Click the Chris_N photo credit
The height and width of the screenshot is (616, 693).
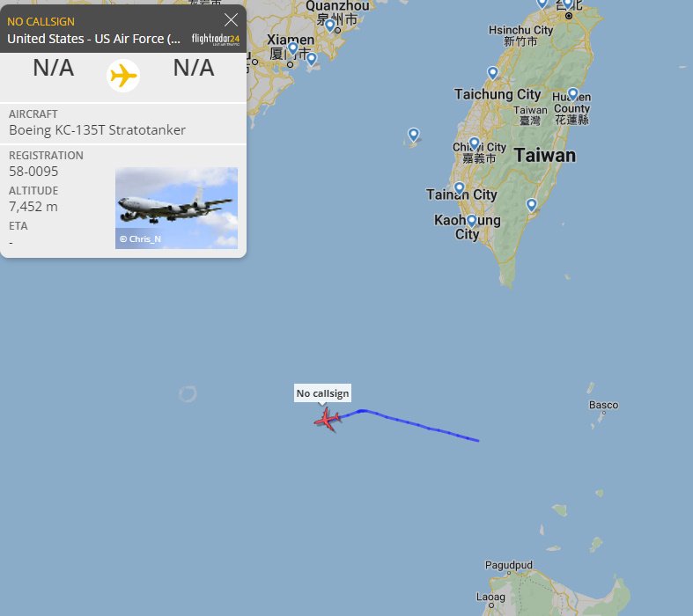coord(141,238)
